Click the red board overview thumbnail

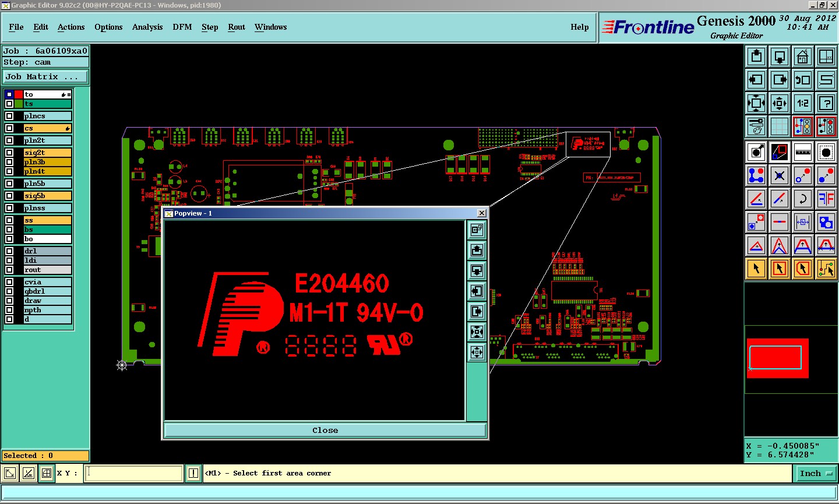(x=777, y=358)
